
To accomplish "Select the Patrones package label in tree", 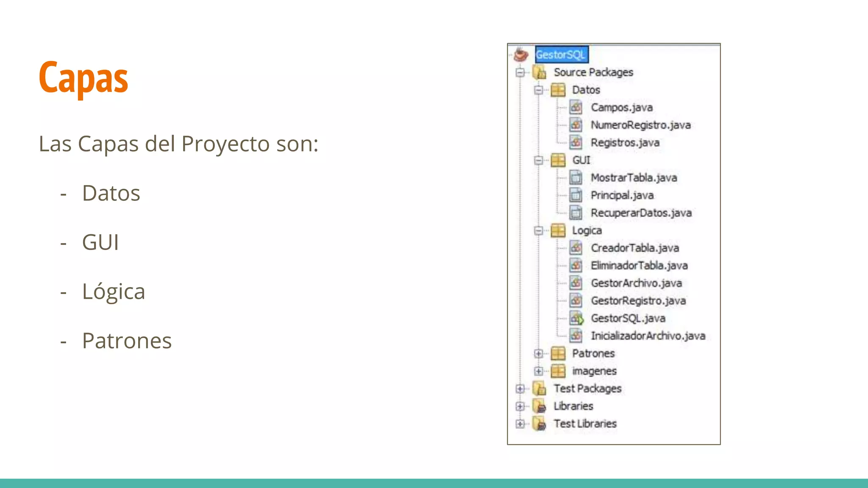I will 593,354.
